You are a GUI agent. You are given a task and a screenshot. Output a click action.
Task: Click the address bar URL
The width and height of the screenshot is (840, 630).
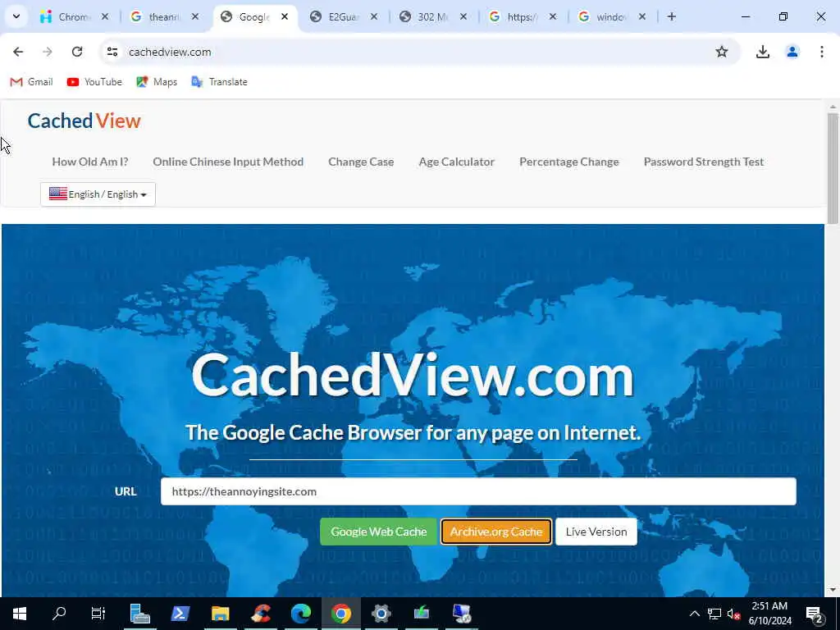(x=170, y=52)
